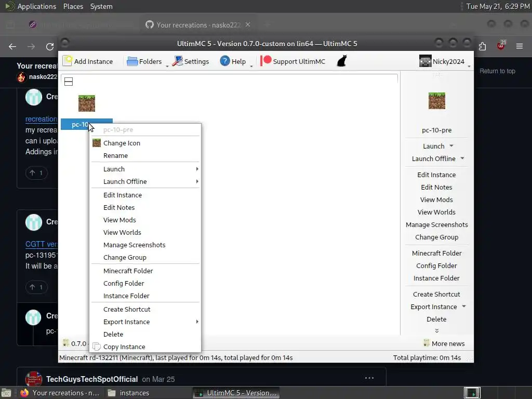Click Manage Screenshots in side panel
The width and height of the screenshot is (532, 399).
436,224
